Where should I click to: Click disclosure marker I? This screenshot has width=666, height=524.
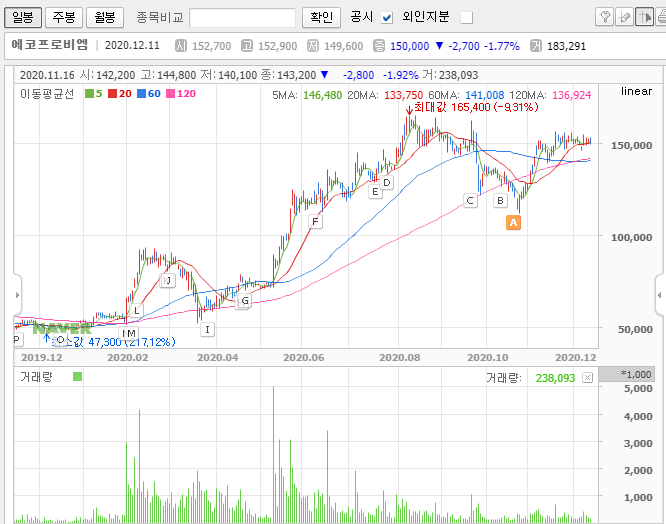point(207,329)
